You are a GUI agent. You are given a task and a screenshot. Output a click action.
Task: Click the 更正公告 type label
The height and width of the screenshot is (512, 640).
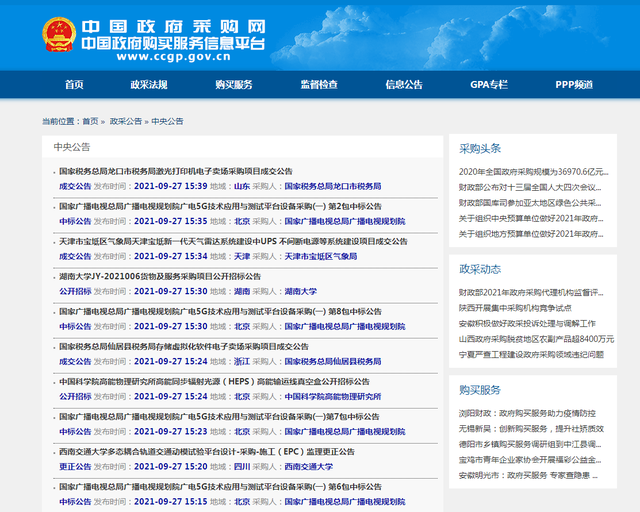click(x=75, y=467)
